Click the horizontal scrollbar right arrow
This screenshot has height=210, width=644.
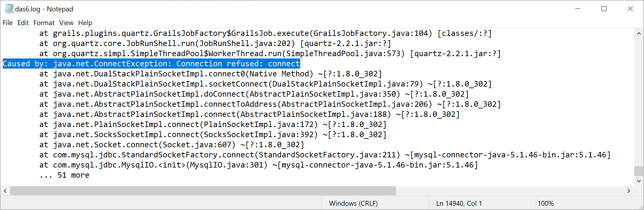pyautogui.click(x=629, y=191)
